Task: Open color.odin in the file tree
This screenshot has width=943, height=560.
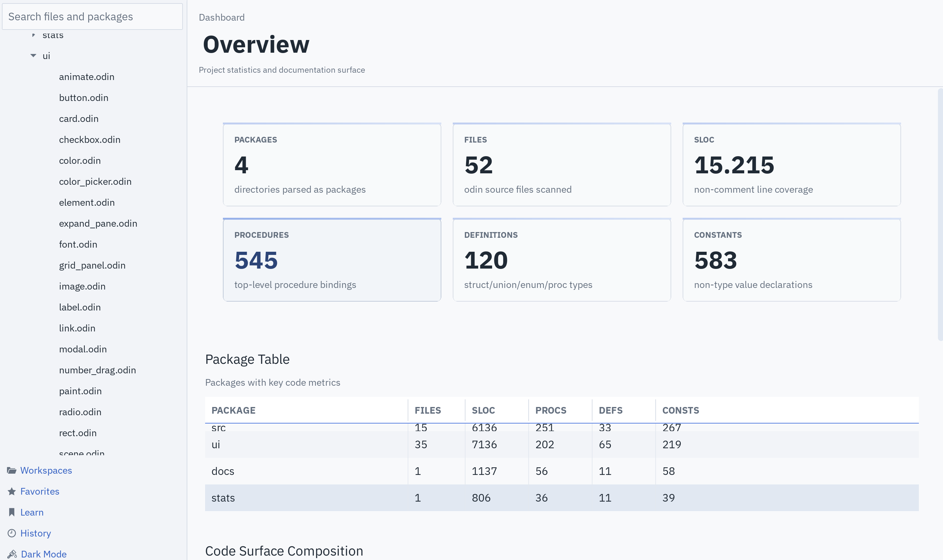Action: pos(80,160)
